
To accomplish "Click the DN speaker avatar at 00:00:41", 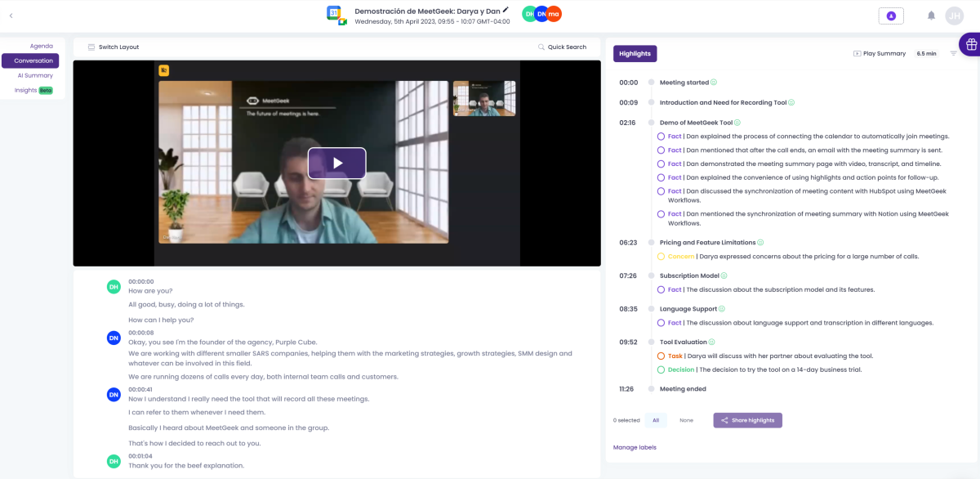I will coord(114,395).
